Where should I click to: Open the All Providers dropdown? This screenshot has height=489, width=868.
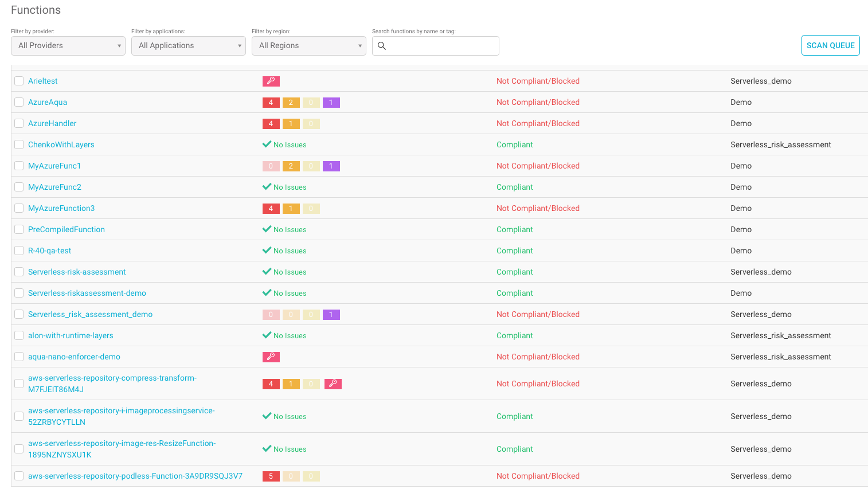[x=68, y=46]
